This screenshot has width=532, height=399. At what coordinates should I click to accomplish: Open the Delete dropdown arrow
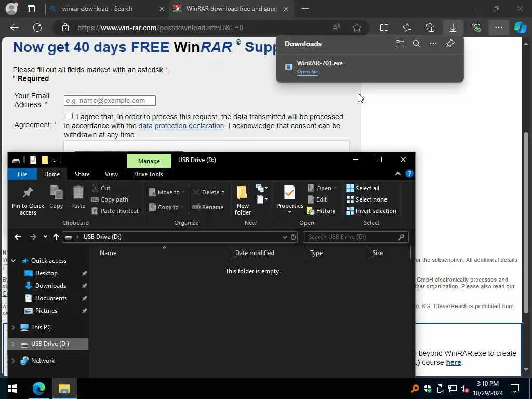tap(223, 192)
